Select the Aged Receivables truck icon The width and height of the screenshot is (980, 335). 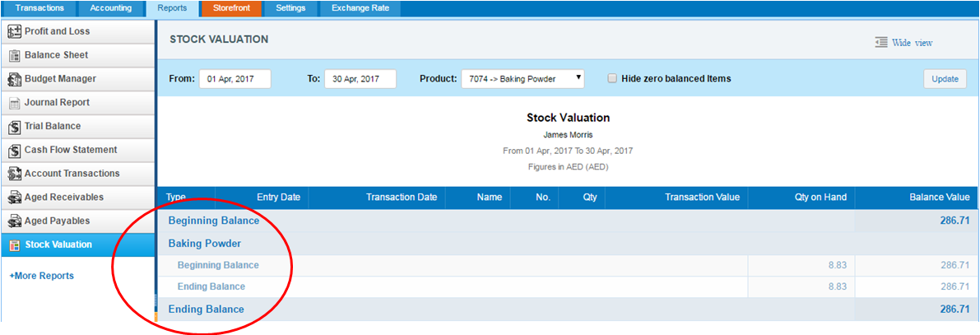pos(14,198)
